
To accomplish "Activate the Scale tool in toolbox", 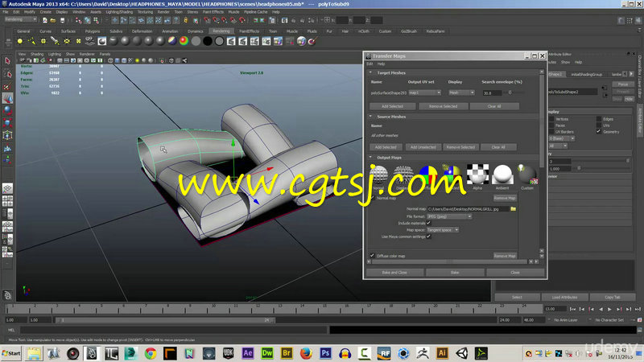I will [x=7, y=123].
